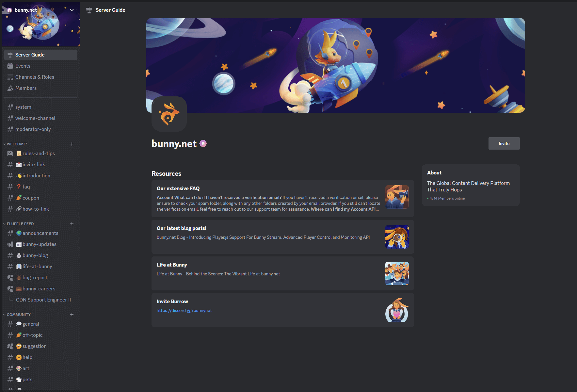Click the rules-and-tips checklist icon
Viewport: 577px width, 392px height.
coord(10,154)
